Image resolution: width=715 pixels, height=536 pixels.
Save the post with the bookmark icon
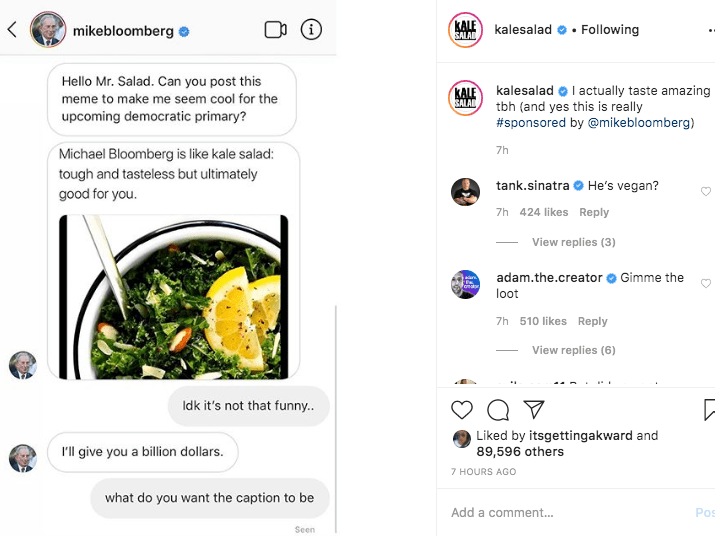click(709, 409)
